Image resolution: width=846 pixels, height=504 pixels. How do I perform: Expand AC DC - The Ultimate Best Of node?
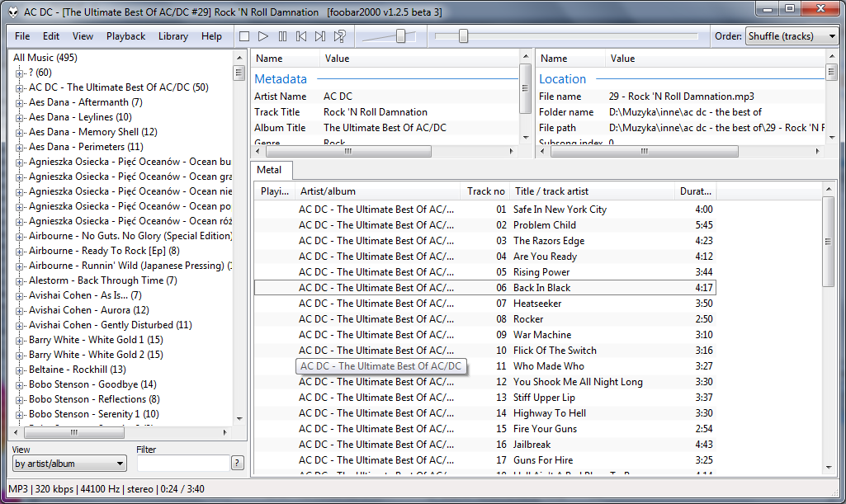(20, 88)
